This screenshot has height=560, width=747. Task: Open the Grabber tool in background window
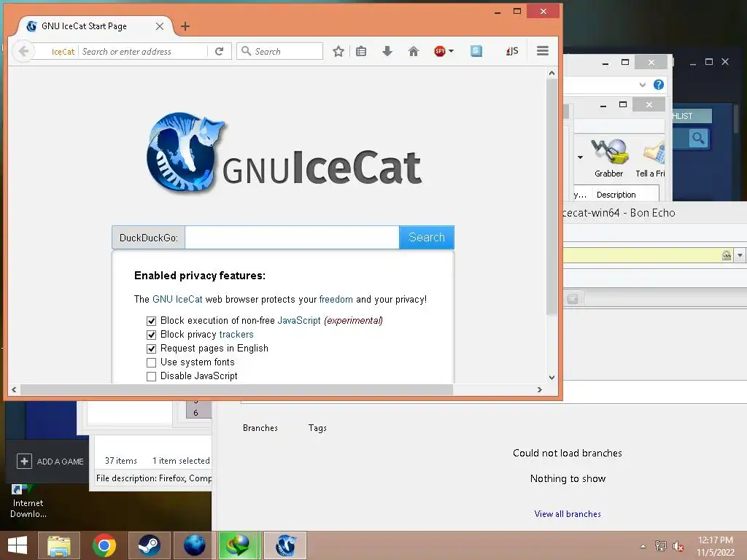point(609,158)
